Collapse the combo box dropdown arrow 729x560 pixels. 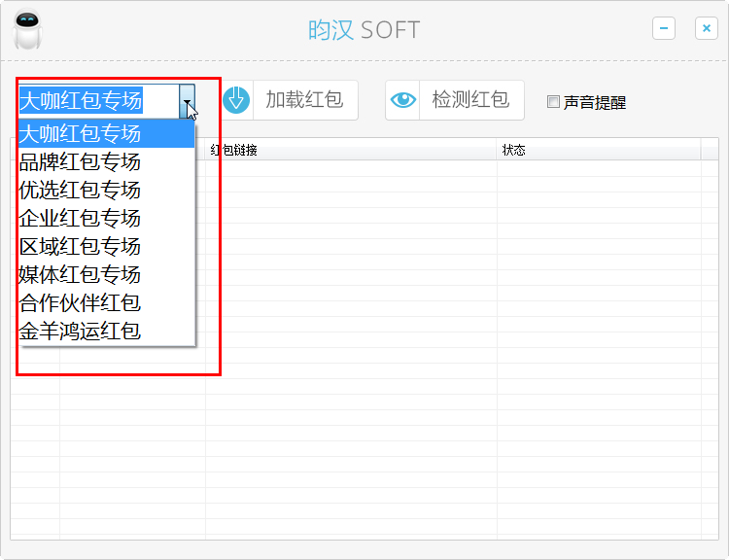tap(187, 100)
